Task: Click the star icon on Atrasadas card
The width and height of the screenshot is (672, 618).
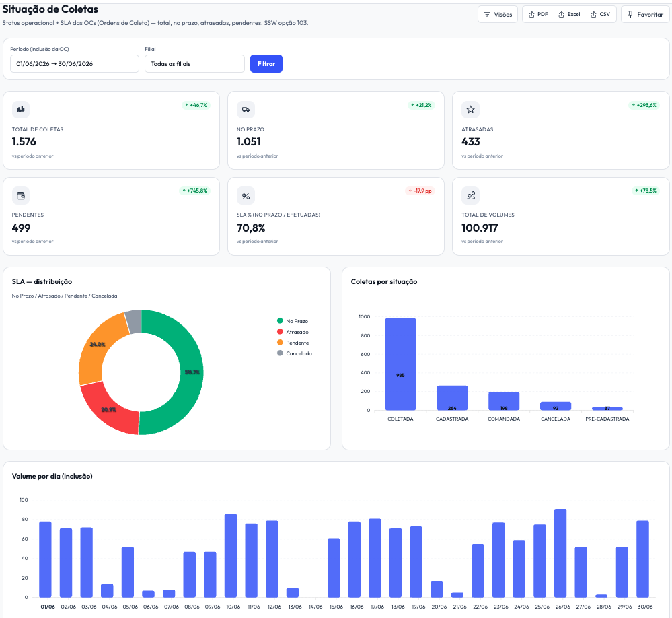Action: tap(471, 109)
